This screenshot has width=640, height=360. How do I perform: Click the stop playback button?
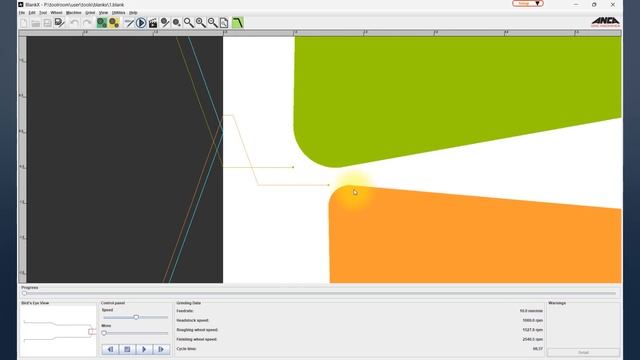pos(127,349)
